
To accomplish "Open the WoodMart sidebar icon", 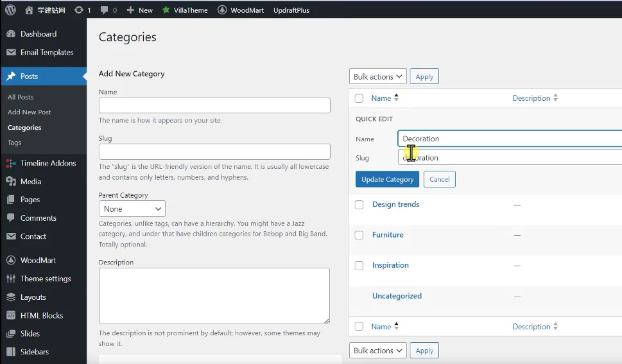I will click(11, 261).
